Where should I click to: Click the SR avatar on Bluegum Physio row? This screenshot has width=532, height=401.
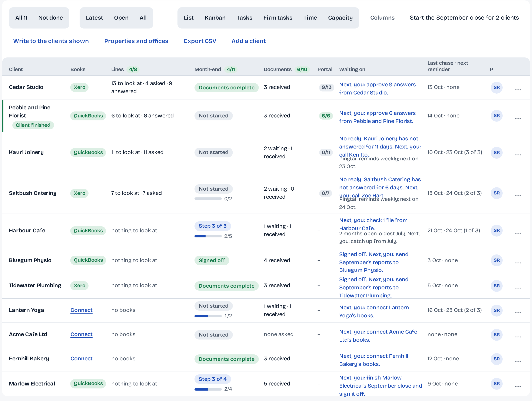(496, 260)
